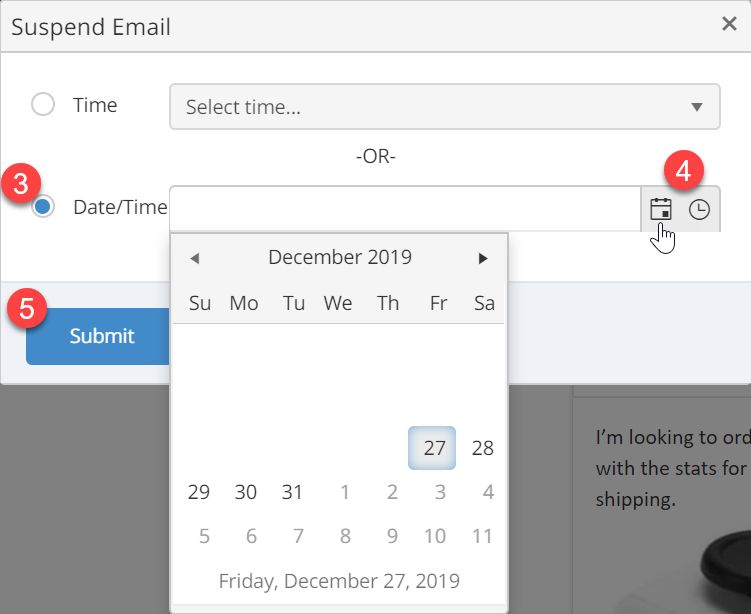This screenshot has width=751, height=614.
Task: Pick December 27 in the calendar
Action: coord(432,448)
